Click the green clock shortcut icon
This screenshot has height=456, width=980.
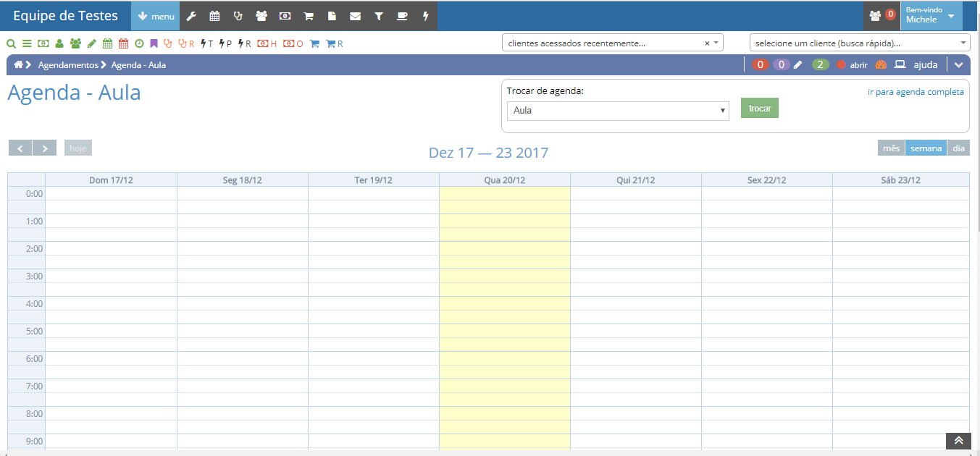click(x=139, y=43)
